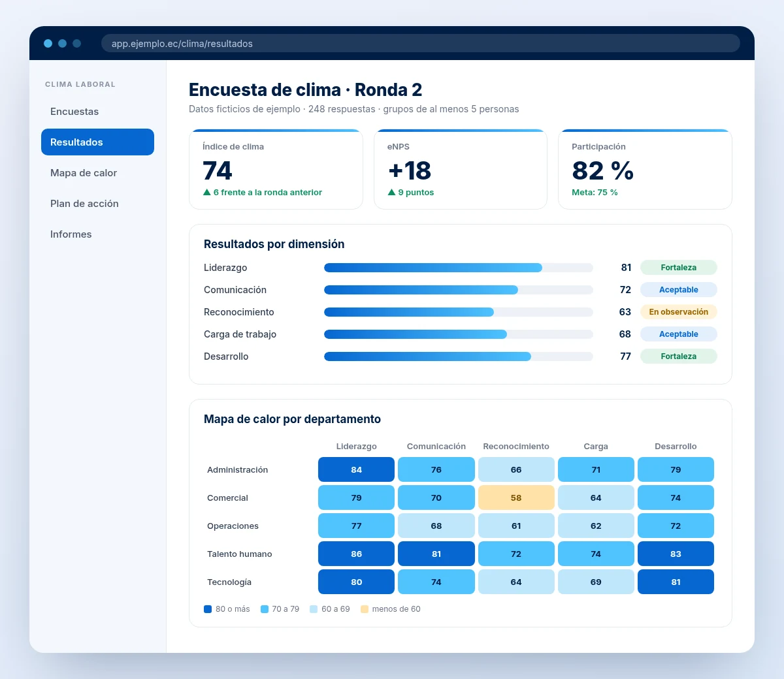Click the green up triangle beside 9 puntos
Screen dimensions: 784x679
[x=391, y=193]
